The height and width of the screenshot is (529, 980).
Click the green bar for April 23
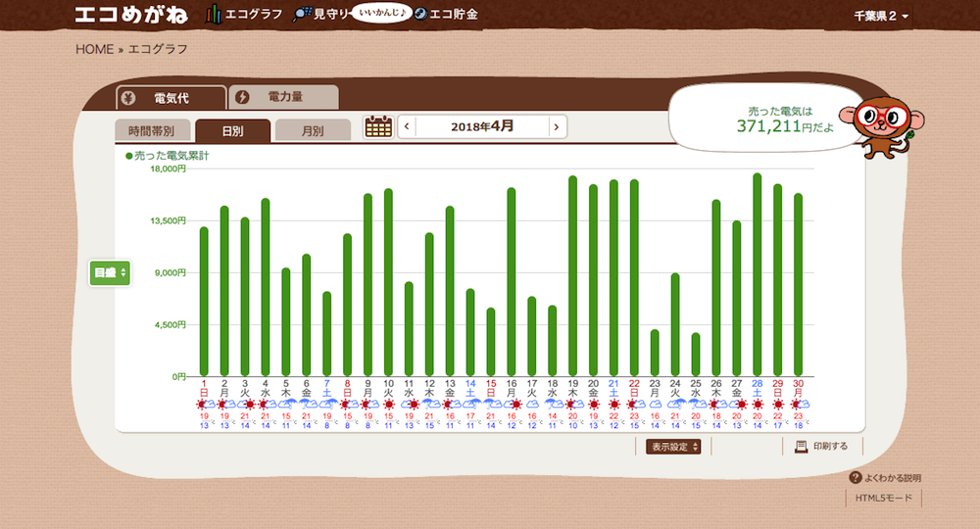pyautogui.click(x=655, y=353)
